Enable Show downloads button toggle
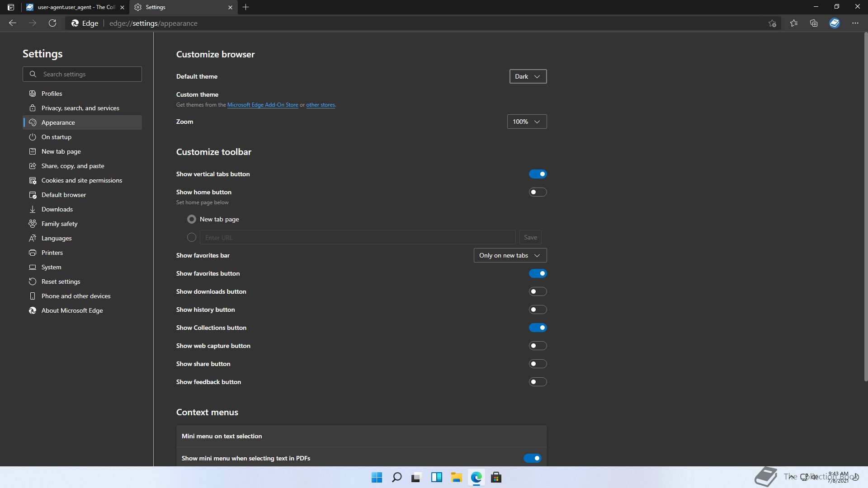The width and height of the screenshot is (868, 488). (538, 291)
